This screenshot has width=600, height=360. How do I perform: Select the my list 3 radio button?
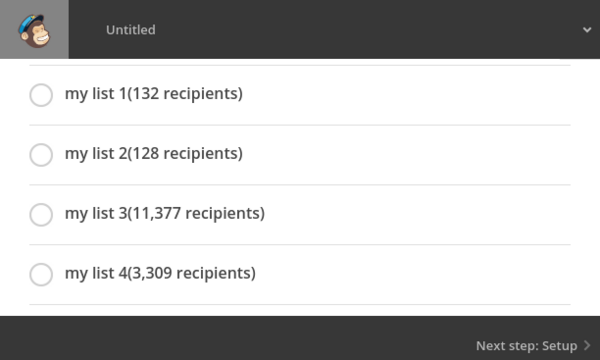click(x=41, y=215)
